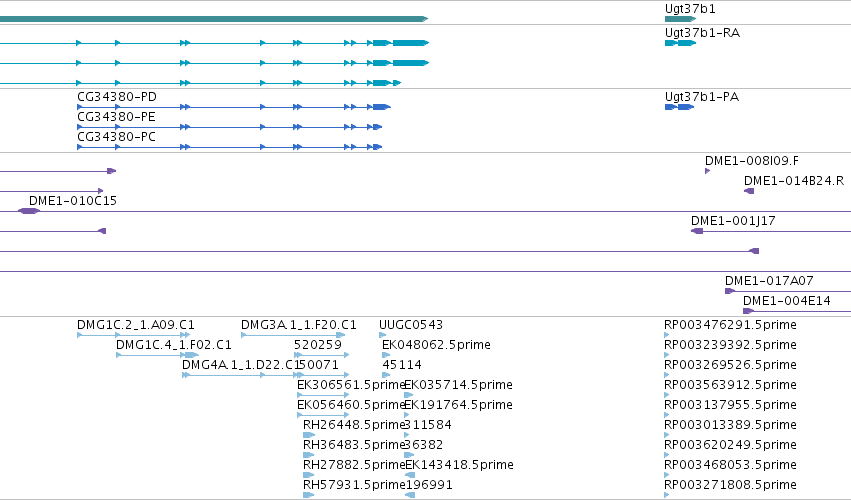
Task: Open the Ugt37b1-PA protein feature label
Action: (x=702, y=97)
